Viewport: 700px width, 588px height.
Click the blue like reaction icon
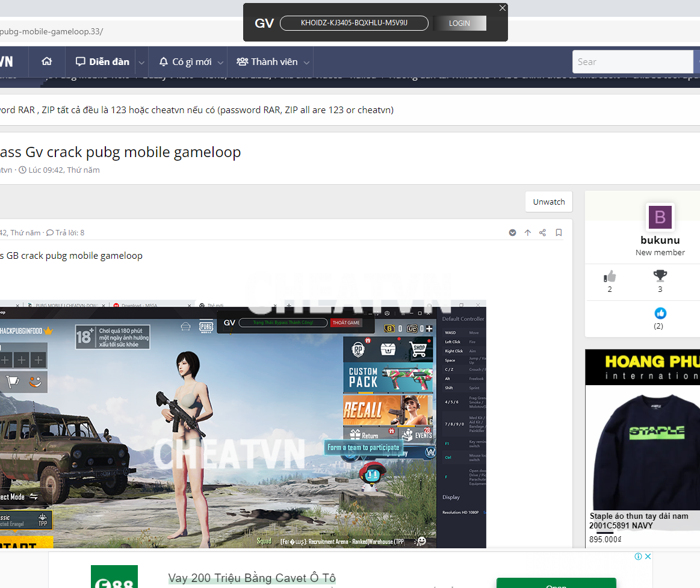pyautogui.click(x=660, y=314)
